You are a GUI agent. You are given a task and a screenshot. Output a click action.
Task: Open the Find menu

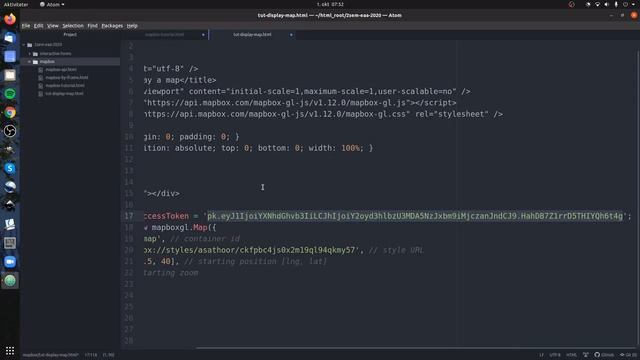[92, 26]
